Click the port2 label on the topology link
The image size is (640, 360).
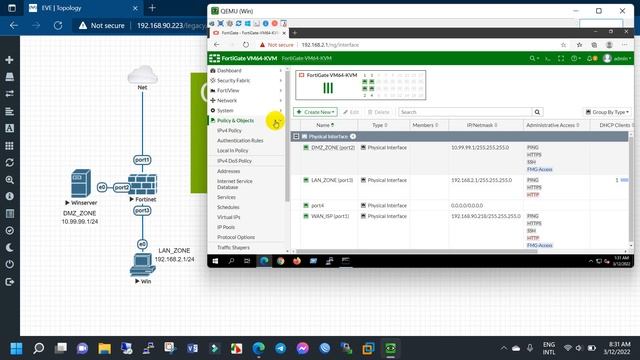[122, 187]
